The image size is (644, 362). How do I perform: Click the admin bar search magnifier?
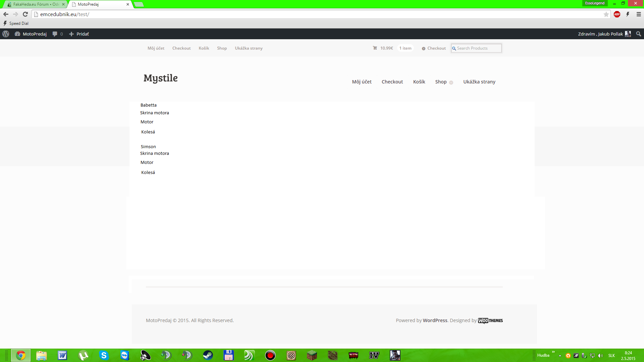coord(639,34)
